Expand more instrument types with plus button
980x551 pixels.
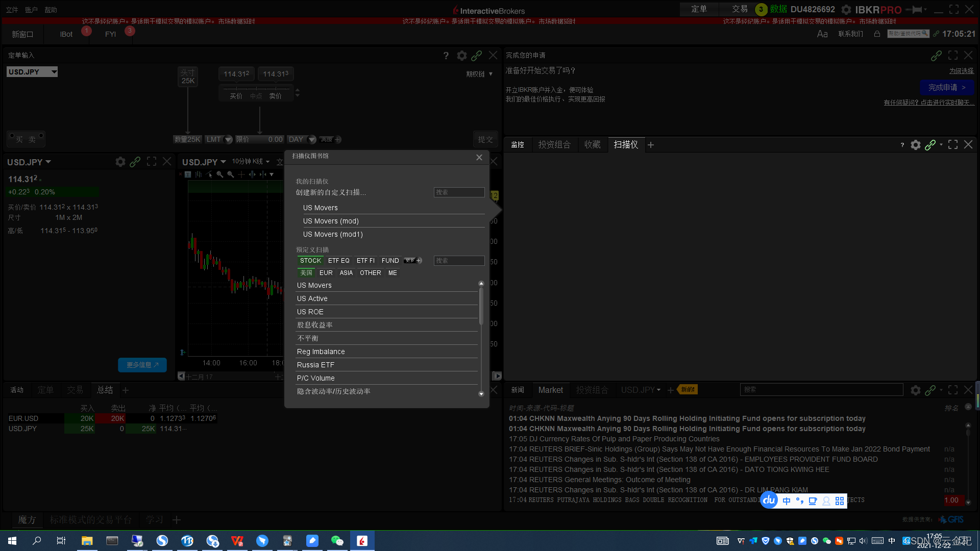pos(419,261)
